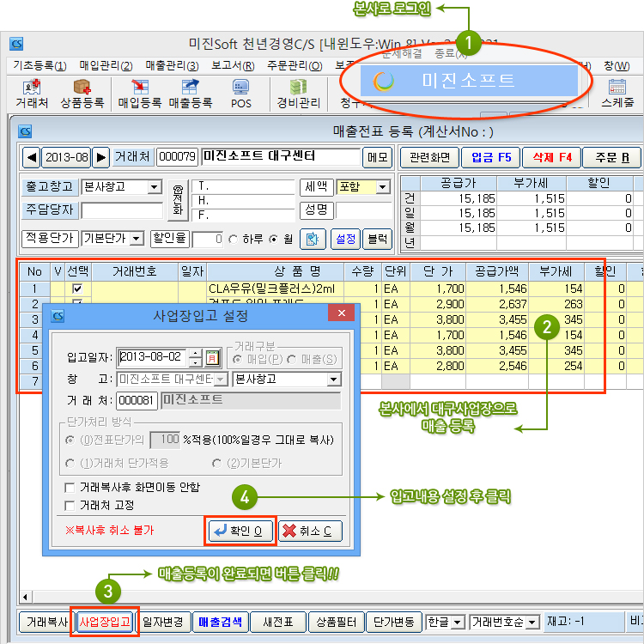Click the 확인 O confirm button

240,531
